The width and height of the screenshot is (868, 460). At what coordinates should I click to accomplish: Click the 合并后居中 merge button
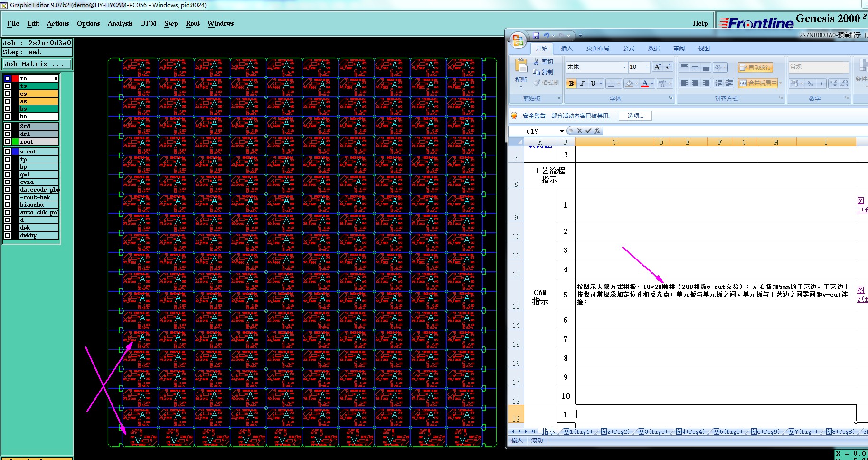758,83
